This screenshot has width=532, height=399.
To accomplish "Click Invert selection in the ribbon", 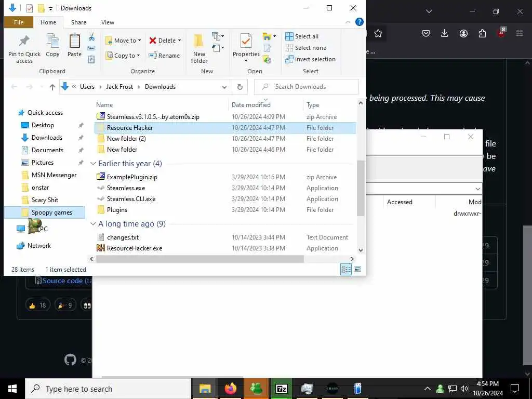I will tap(311, 59).
